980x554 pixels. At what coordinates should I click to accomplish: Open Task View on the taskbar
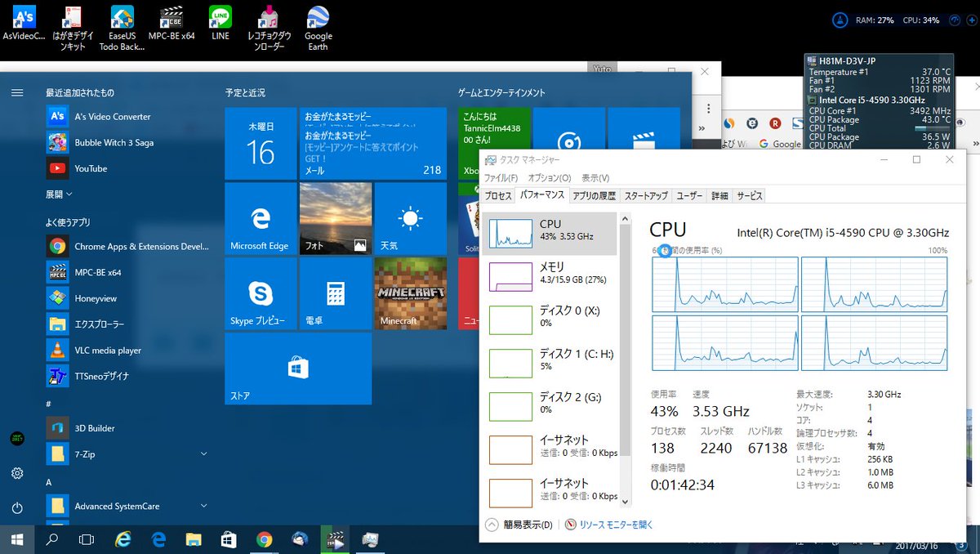pyautogui.click(x=87, y=539)
